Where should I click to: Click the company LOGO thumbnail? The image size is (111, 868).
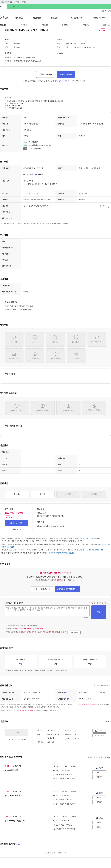click(x=16, y=733)
